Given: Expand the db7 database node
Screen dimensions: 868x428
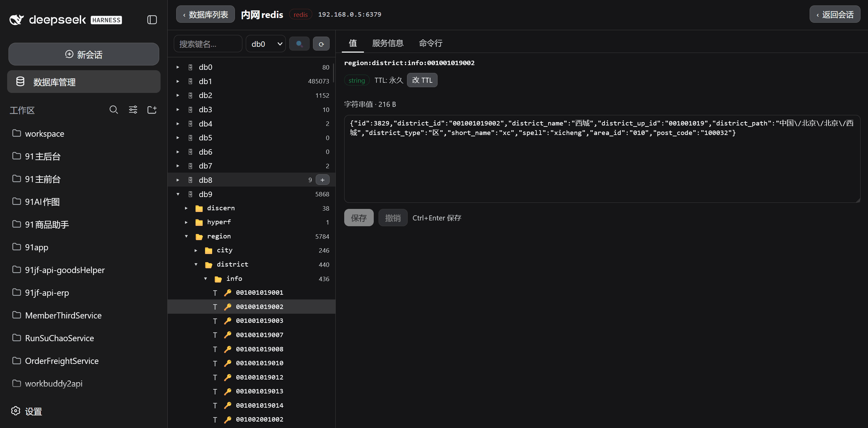Looking at the screenshot, I should [178, 166].
